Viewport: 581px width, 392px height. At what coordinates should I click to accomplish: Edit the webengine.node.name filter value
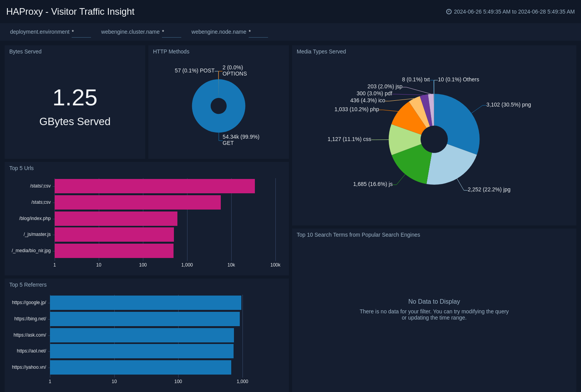point(258,32)
